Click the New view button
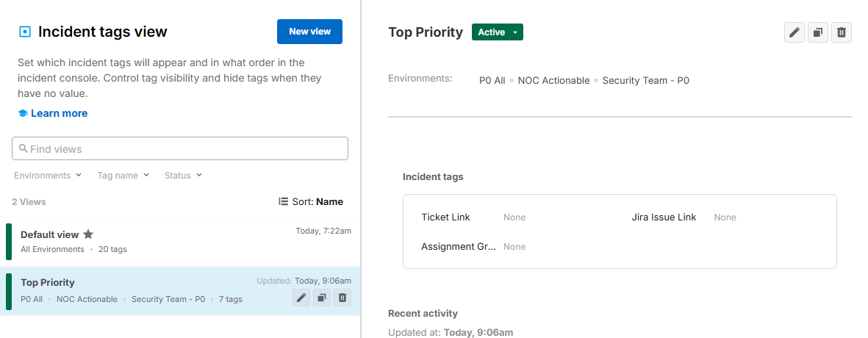Viewport: 868px width, 338px height. click(309, 32)
